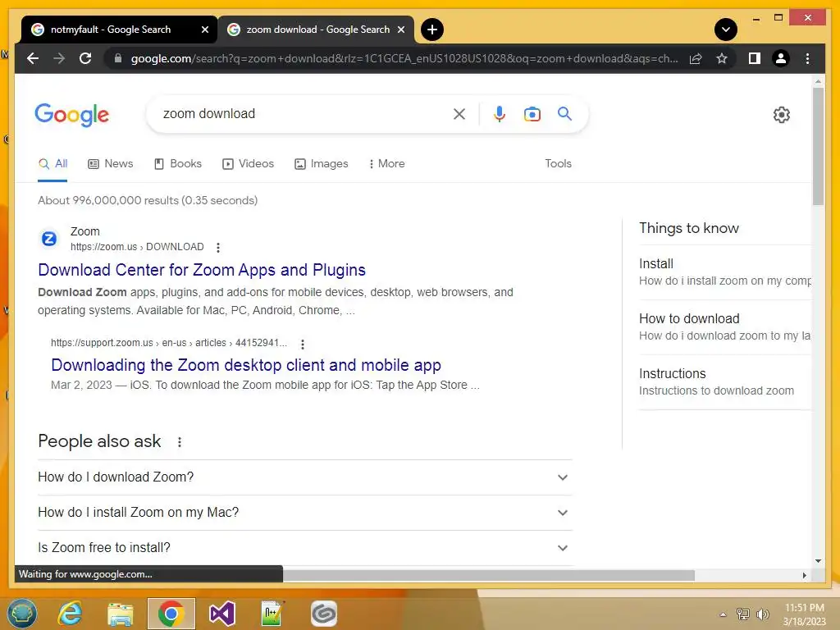
Task: Open Google quick settings gear
Action: pos(782,115)
